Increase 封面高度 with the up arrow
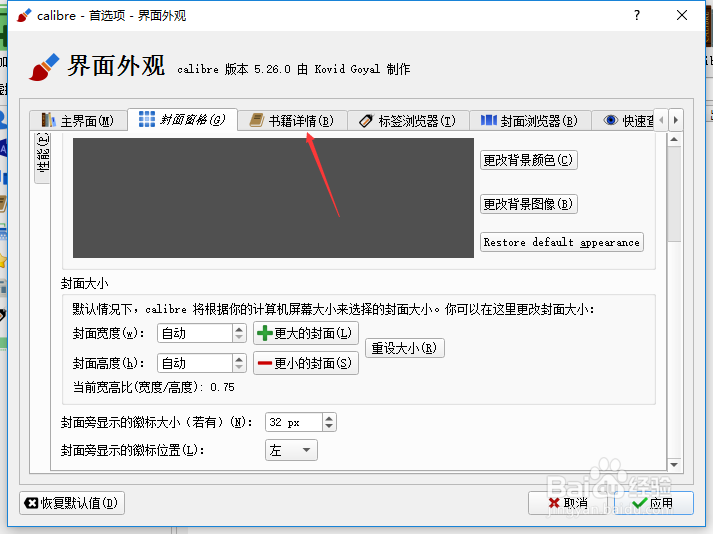Viewport: 713px width, 534px height. pos(239,359)
